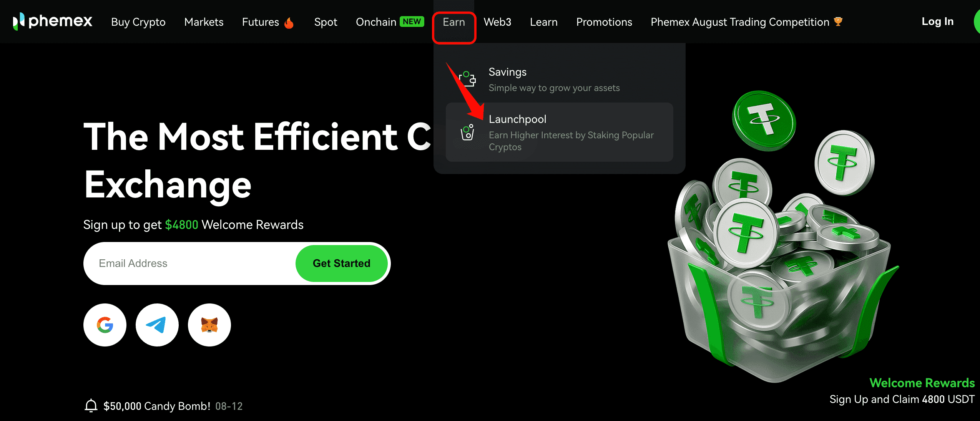Select Launchpool from the Earn menu
The height and width of the screenshot is (421, 980).
pyautogui.click(x=559, y=132)
